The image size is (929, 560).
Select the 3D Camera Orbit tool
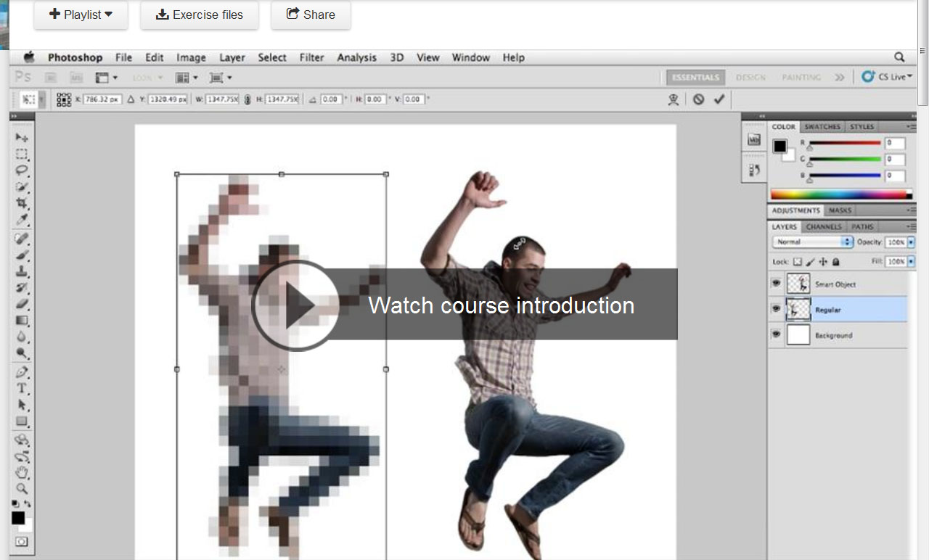click(x=22, y=457)
